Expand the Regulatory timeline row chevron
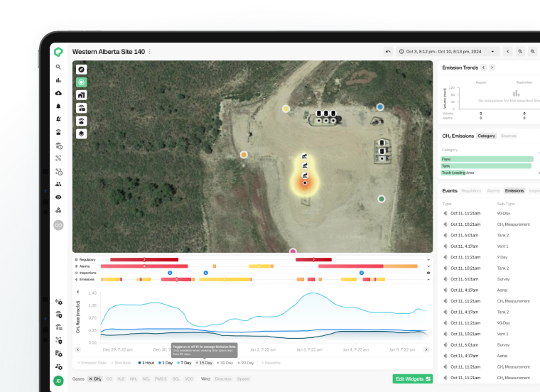 point(428,259)
